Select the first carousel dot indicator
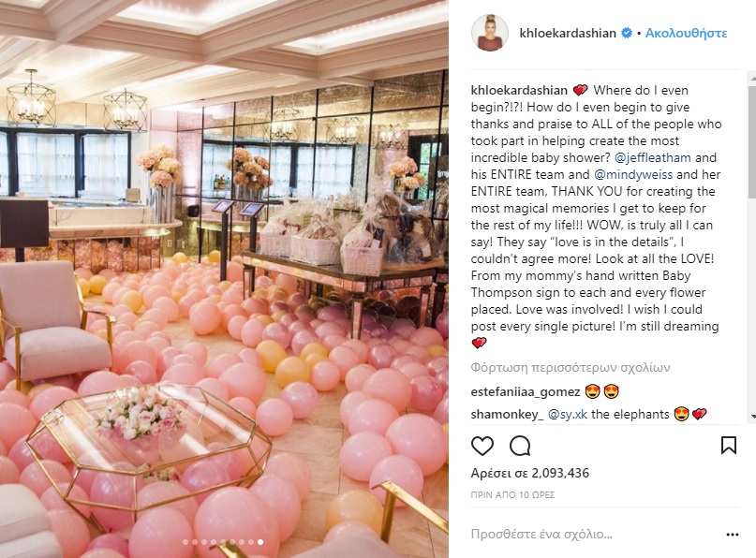This screenshot has width=756, height=558. pyautogui.click(x=185, y=542)
